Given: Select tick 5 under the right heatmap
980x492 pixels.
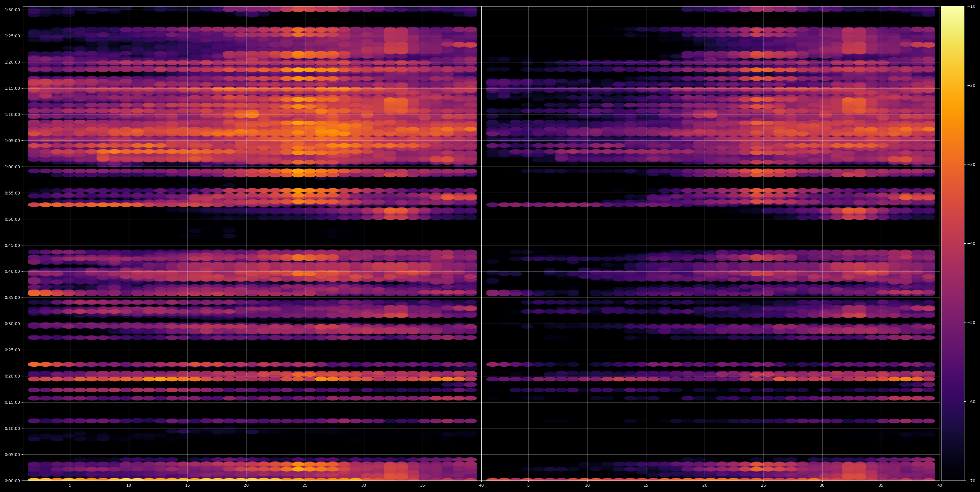Looking at the screenshot, I should 528,486.
